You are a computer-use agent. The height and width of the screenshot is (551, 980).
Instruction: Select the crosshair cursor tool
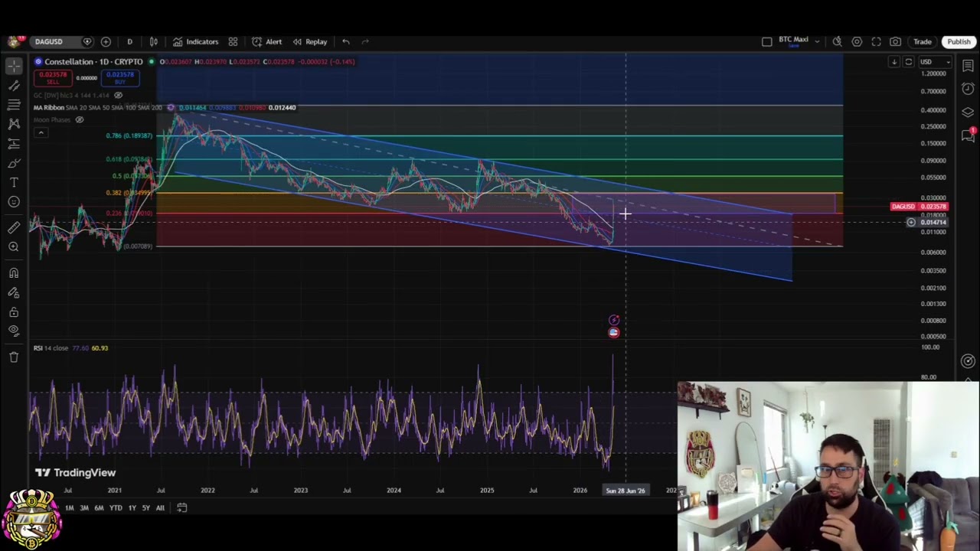click(x=14, y=66)
